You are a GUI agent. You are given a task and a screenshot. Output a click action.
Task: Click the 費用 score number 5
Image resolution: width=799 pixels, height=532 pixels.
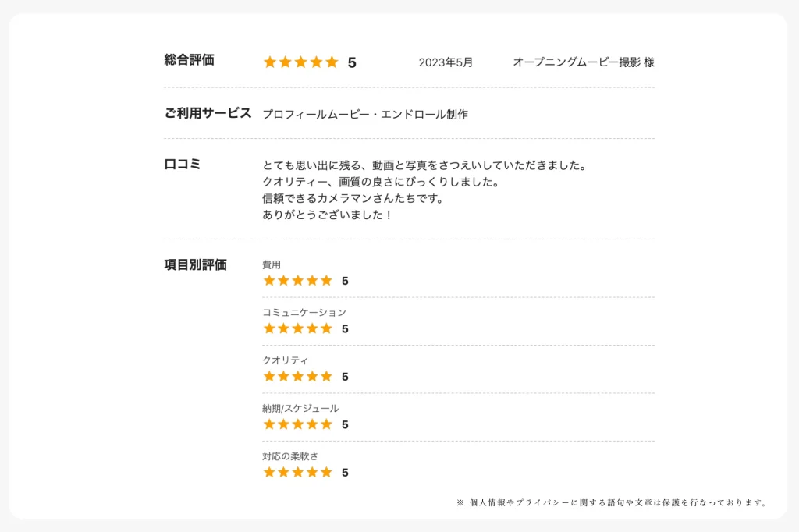(x=345, y=281)
